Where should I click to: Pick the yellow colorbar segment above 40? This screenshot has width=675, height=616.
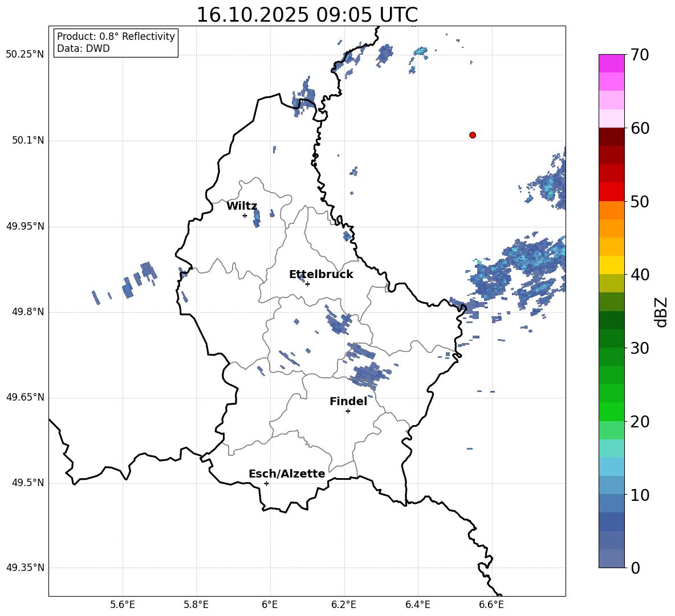click(611, 266)
